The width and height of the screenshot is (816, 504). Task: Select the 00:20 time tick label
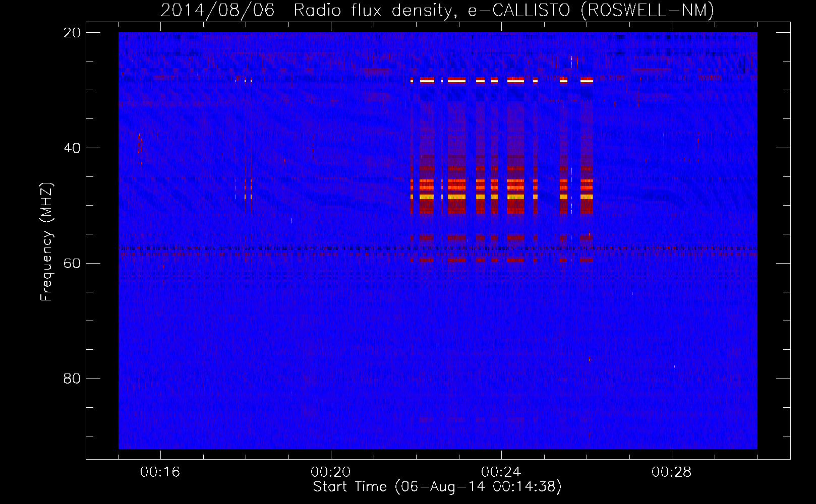coord(331,472)
